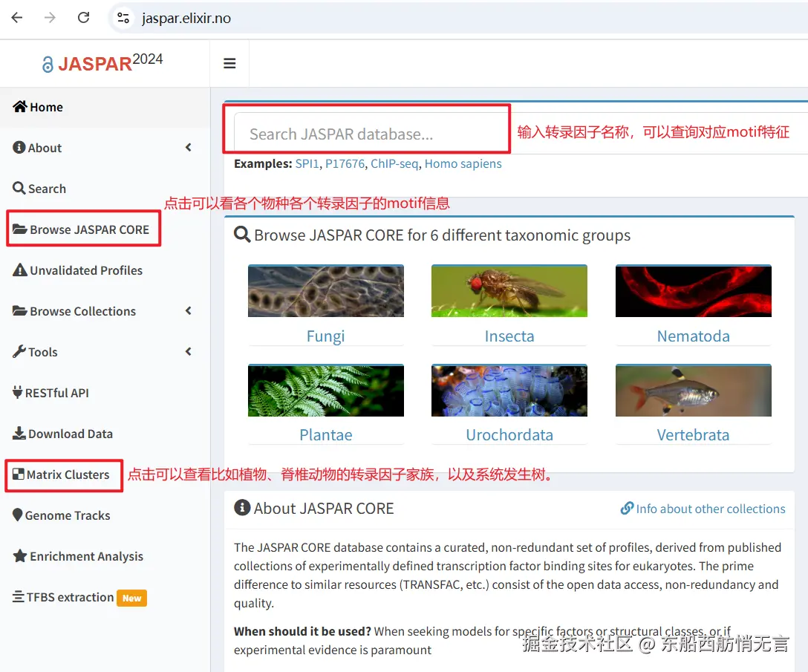Screen dimensions: 808x672
Task: Open the Nematoda taxonomic group link
Action: [693, 336]
